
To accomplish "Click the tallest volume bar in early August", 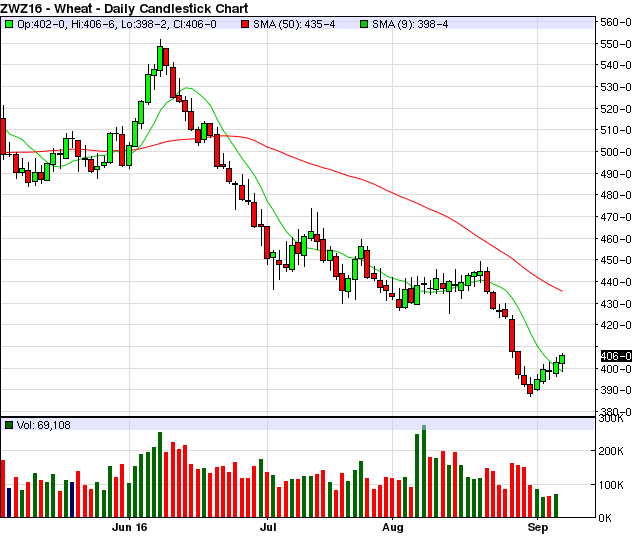I will [x=424, y=471].
